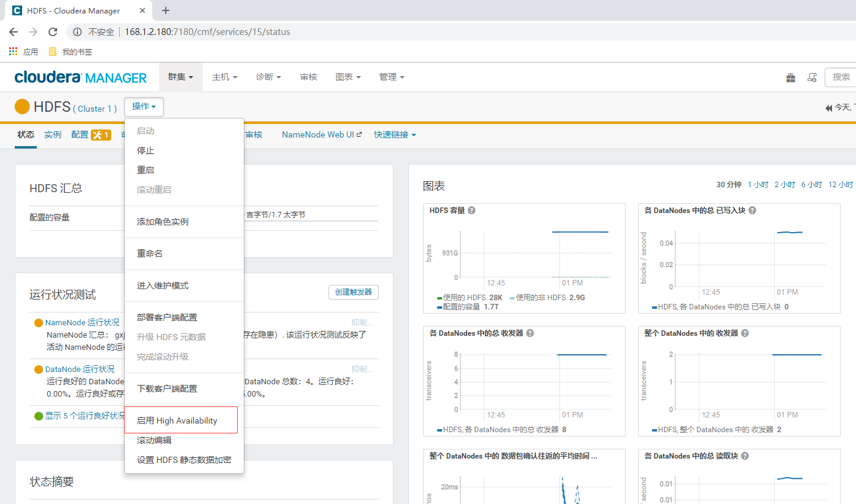The height and width of the screenshot is (504, 856).
Task: Click the 创建触发器 button
Action: (x=354, y=292)
